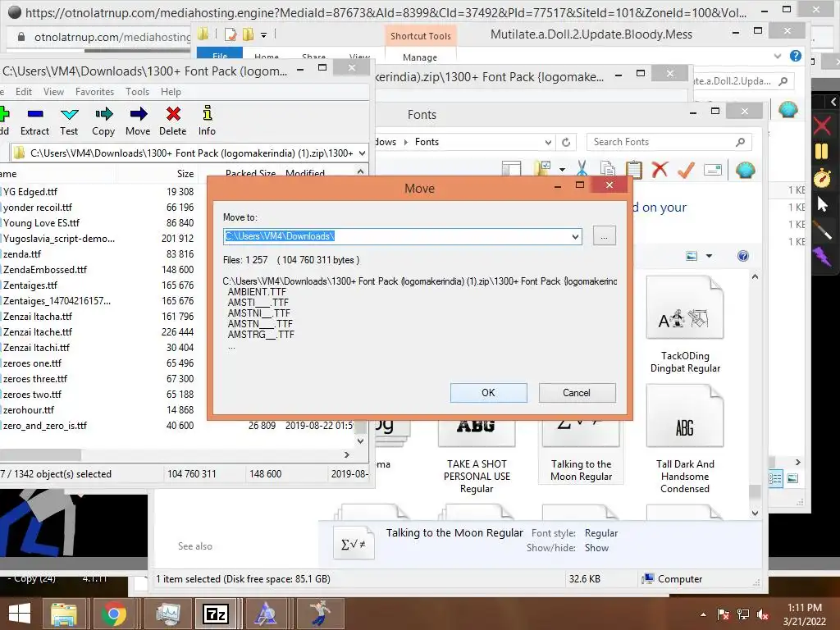Select the purple lightning tool in the dark sidebar
The image size is (840, 630).
click(822, 256)
